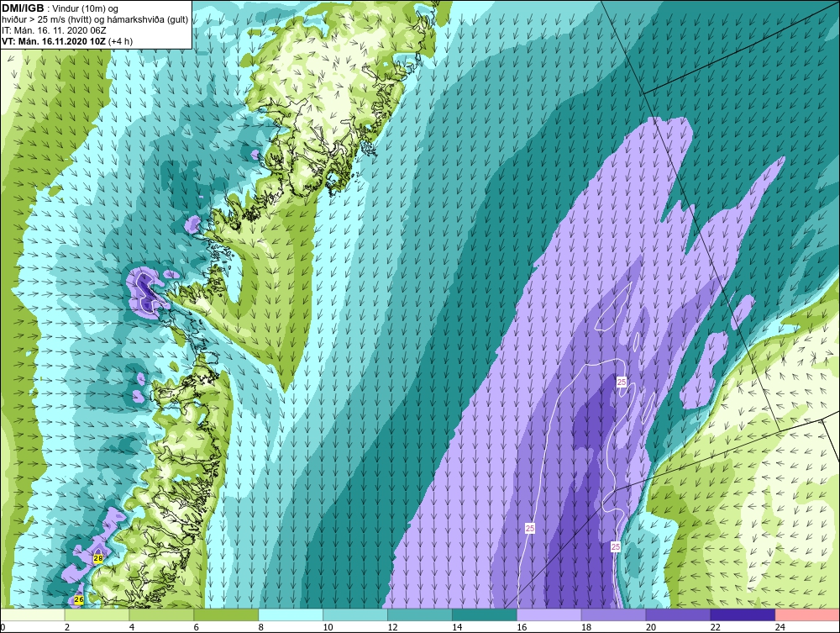Click the legend scale number "6"
The width and height of the screenshot is (840, 633).
tap(196, 627)
